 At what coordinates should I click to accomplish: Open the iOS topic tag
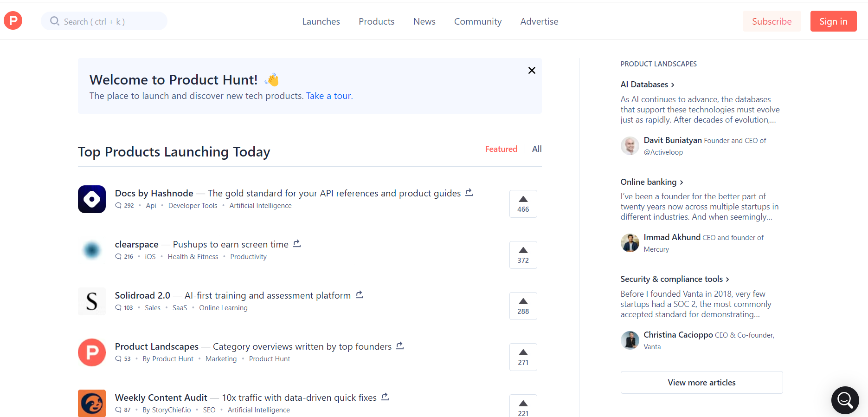click(150, 256)
